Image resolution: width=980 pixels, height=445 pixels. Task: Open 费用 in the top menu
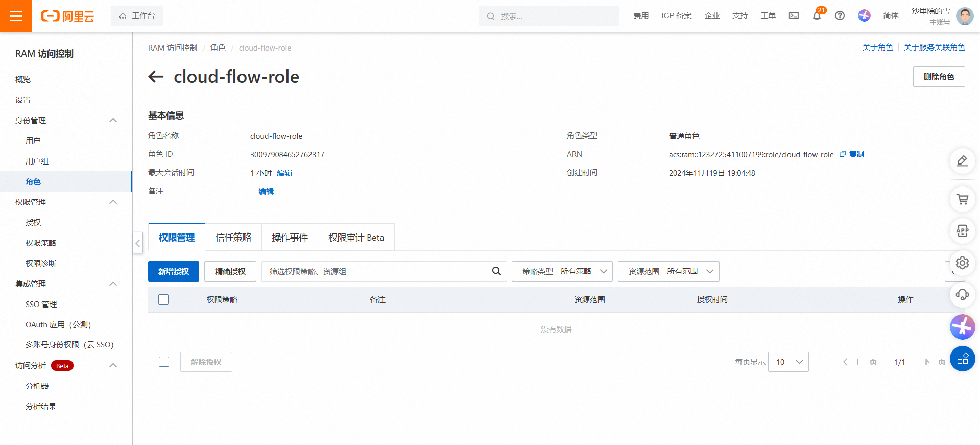[641, 16]
